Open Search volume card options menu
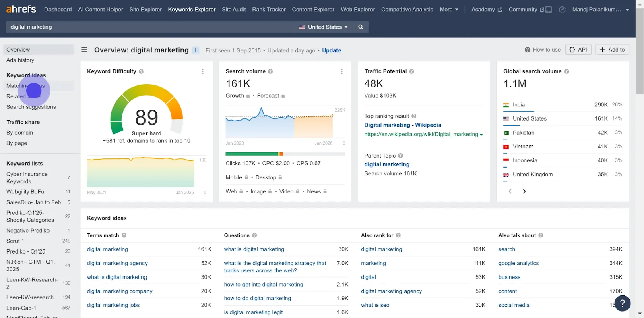The width and height of the screenshot is (644, 318). click(x=341, y=71)
